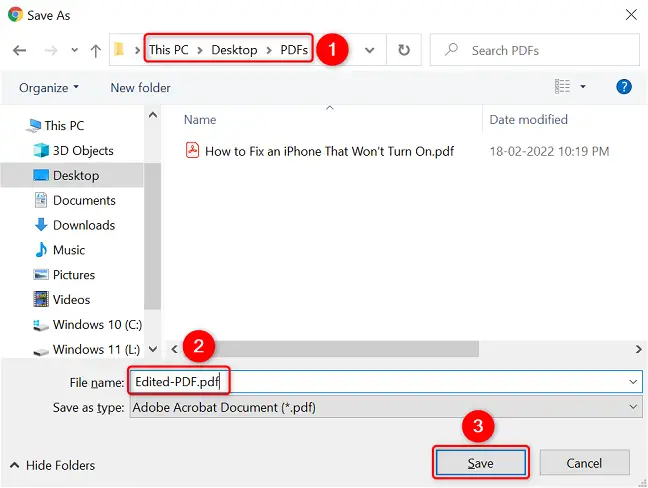Refresh the PDFs folder view
The image size is (648, 488).
[404, 50]
